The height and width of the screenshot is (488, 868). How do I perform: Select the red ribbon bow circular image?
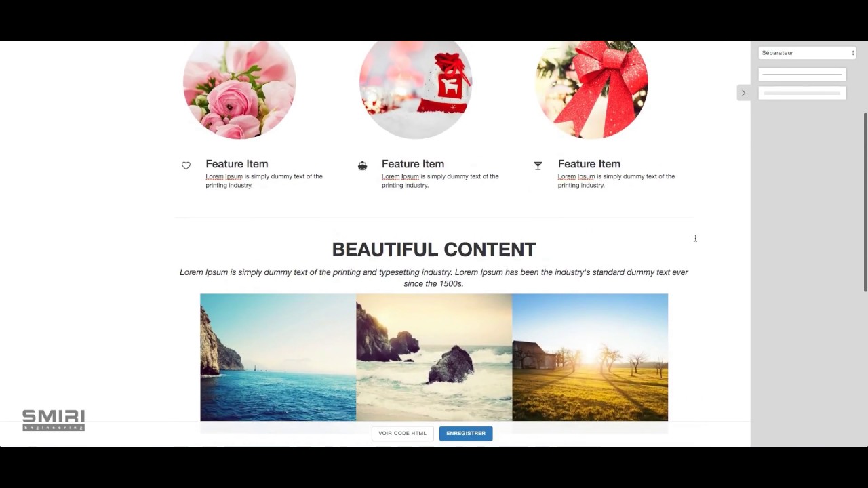(x=592, y=88)
